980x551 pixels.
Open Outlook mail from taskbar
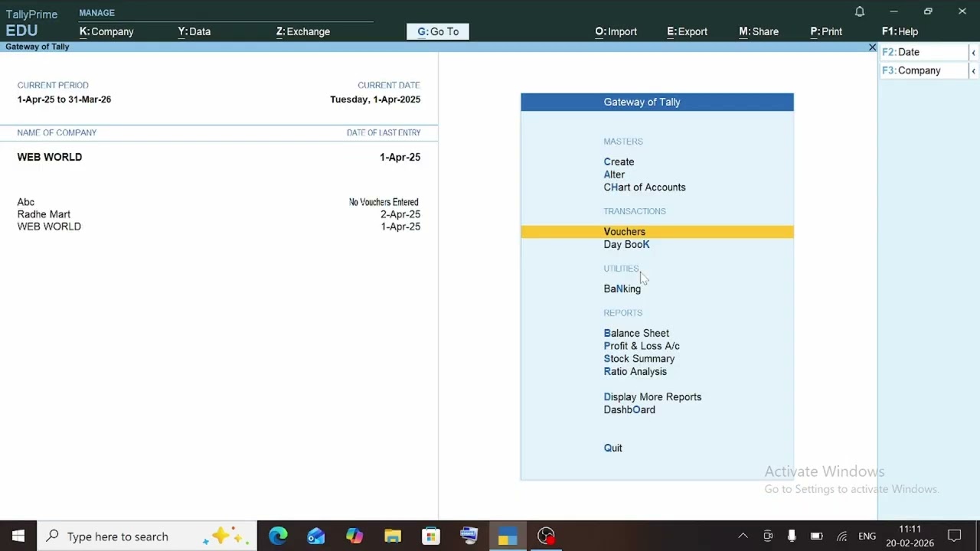coord(316,536)
